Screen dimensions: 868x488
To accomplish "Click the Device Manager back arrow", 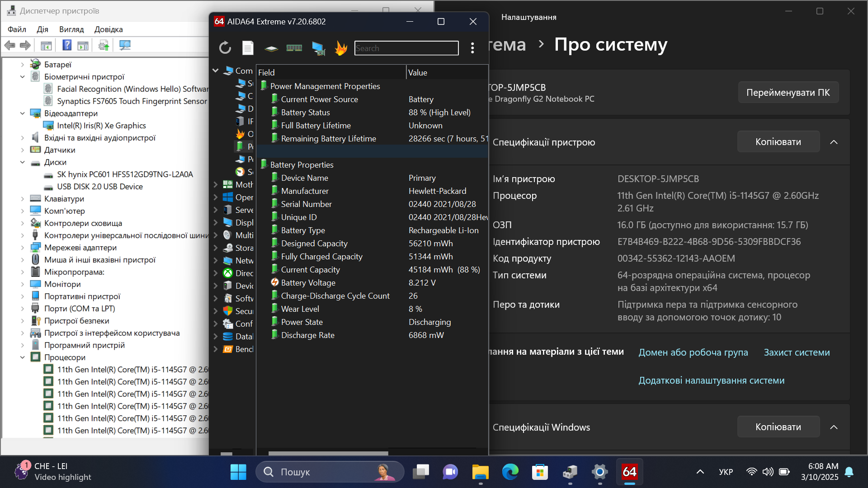I will 10,45.
